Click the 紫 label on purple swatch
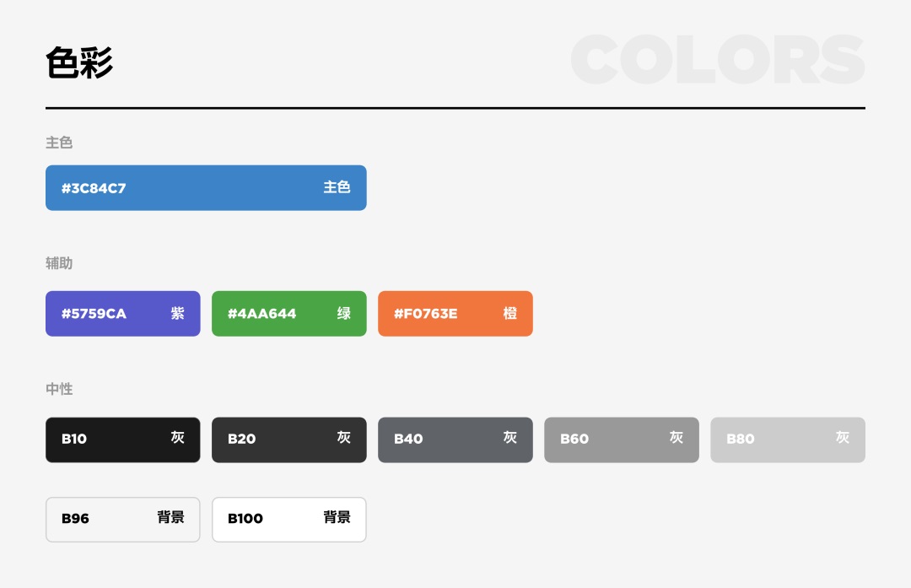 point(178,313)
